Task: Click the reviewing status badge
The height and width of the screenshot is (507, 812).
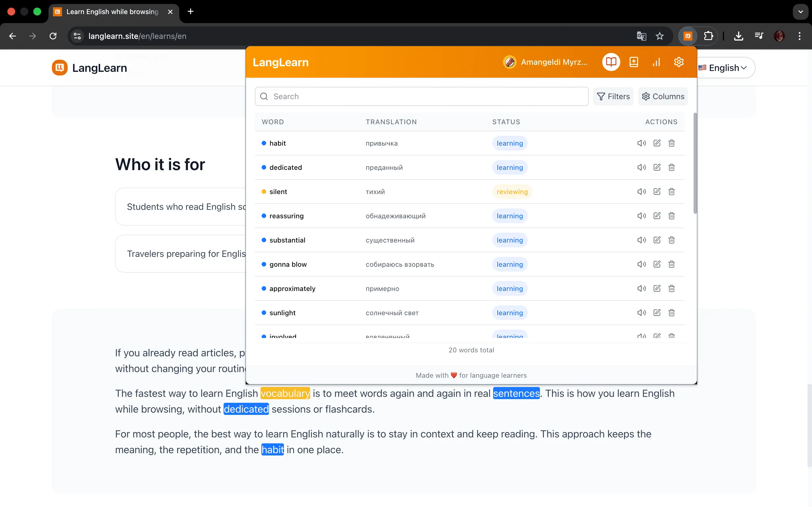Action: click(x=512, y=192)
